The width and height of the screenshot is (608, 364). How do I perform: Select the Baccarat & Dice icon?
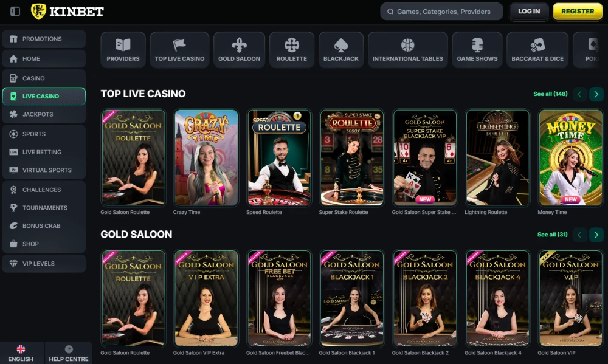537,44
